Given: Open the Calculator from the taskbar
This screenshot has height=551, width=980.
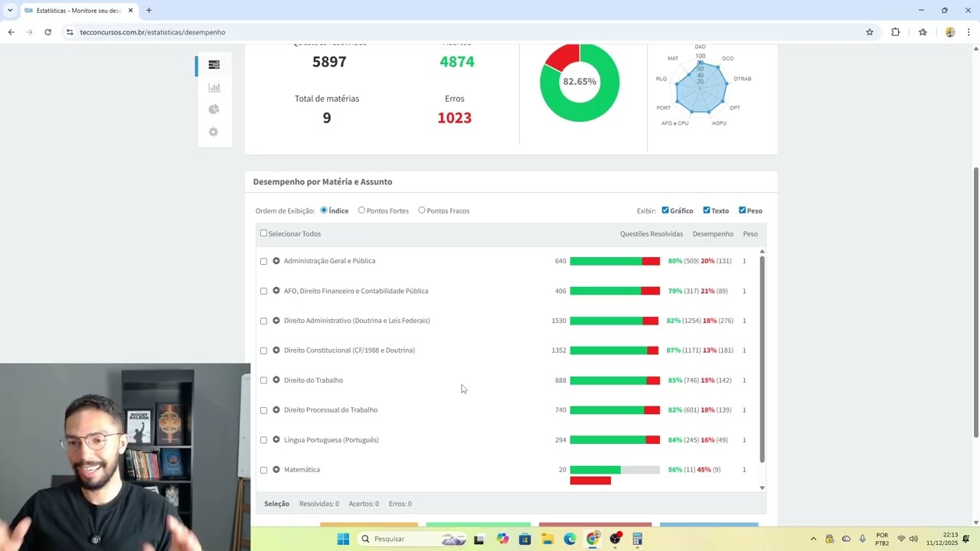Looking at the screenshot, I should coord(637,539).
